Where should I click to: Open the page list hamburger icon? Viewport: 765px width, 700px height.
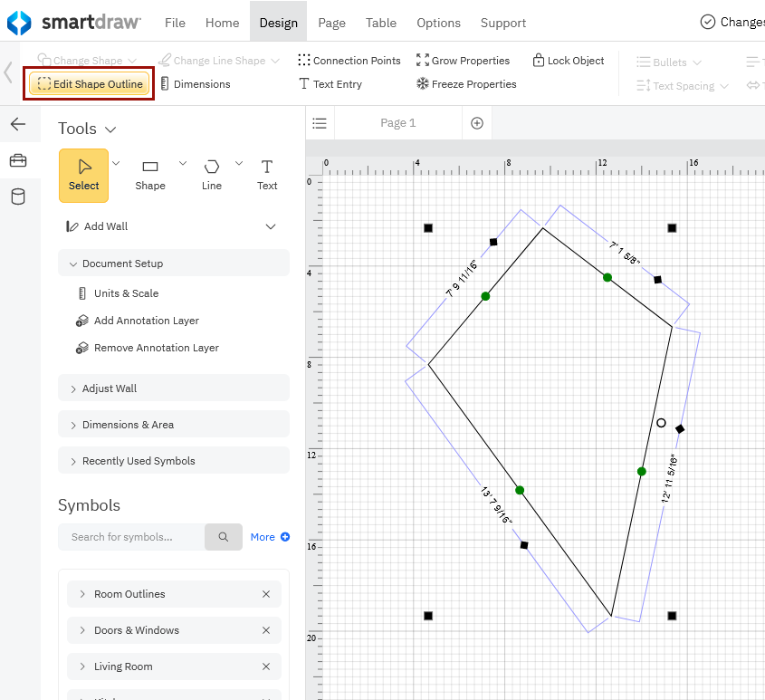point(320,123)
